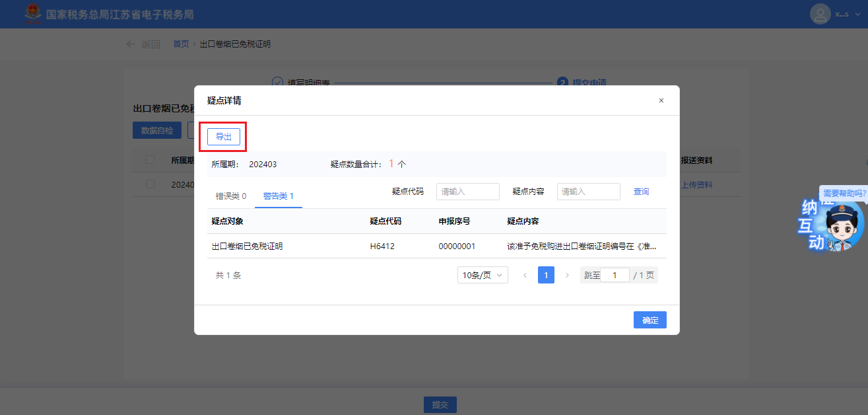Viewport: 868px width, 415px height.
Task: Select page number 1 in pagination
Action: point(546,276)
